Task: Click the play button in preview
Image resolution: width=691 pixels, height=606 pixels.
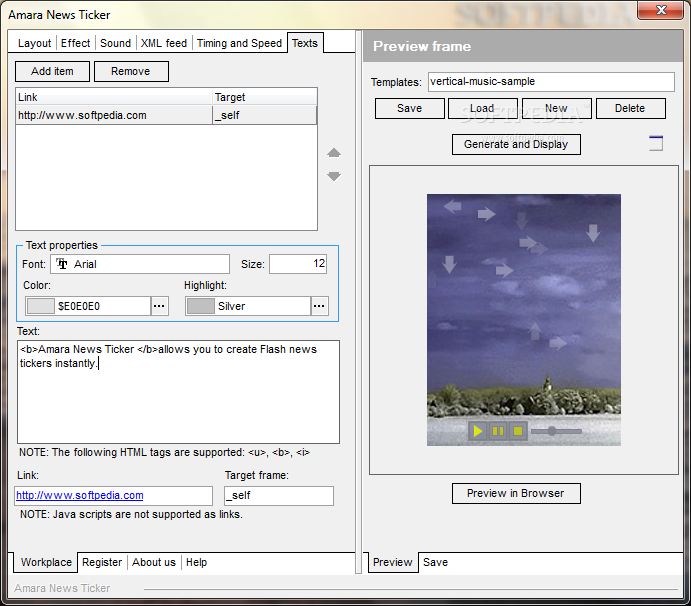Action: (477, 431)
